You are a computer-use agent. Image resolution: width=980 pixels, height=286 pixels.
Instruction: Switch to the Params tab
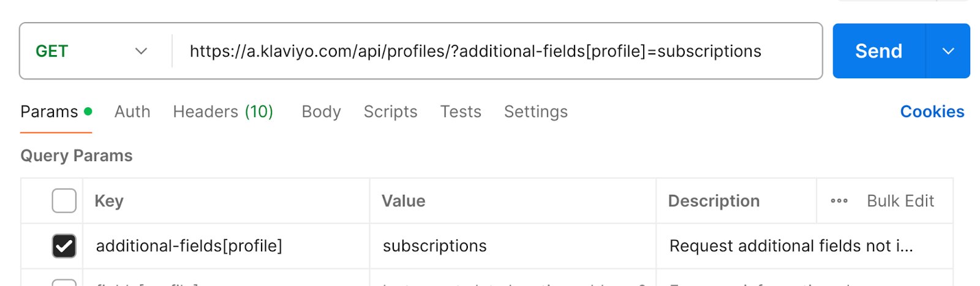pos(50,112)
